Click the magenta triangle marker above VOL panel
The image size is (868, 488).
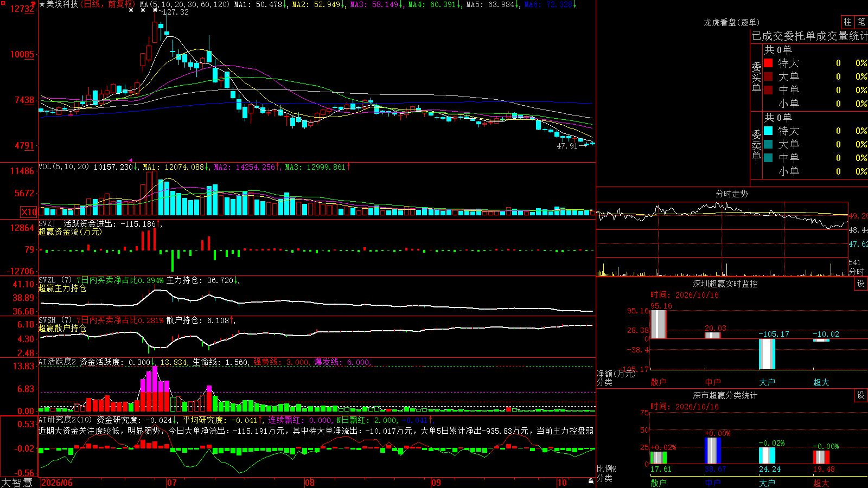[x=130, y=160]
